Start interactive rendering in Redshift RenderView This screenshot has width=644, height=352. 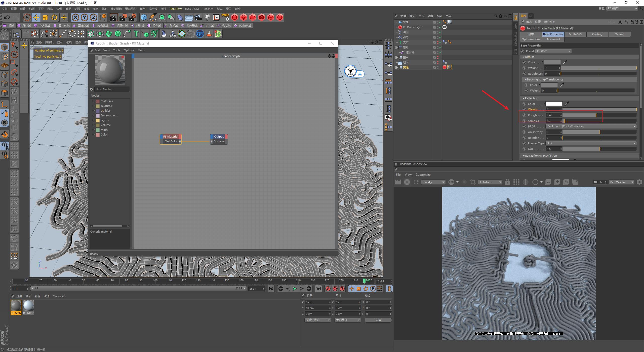point(407,182)
